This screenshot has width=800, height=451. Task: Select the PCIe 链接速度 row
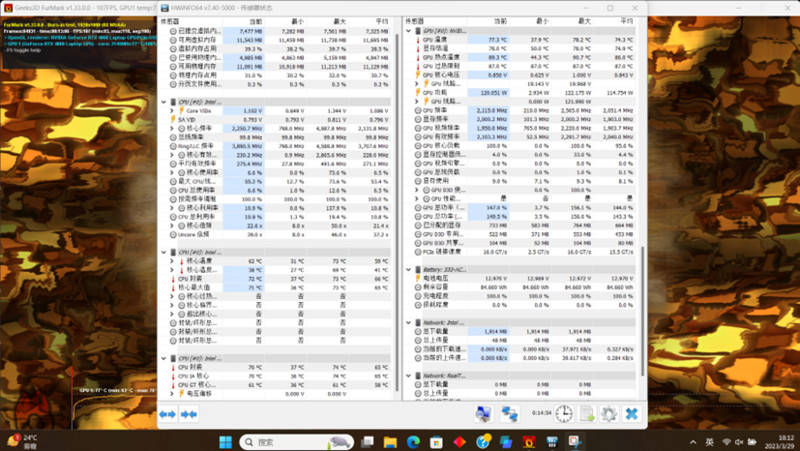(x=524, y=252)
